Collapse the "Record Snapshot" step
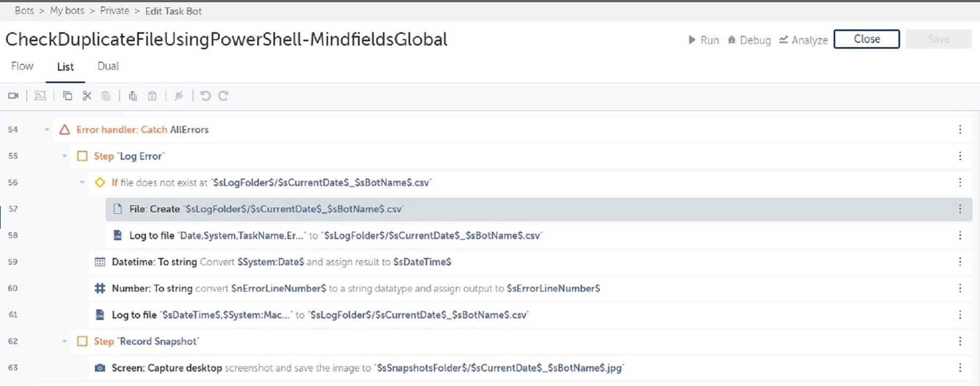 [64, 342]
